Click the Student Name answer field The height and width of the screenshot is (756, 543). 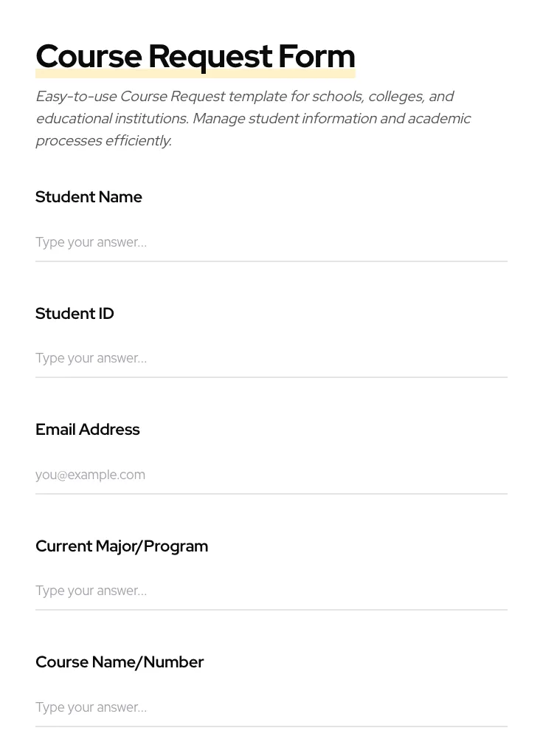click(x=271, y=242)
